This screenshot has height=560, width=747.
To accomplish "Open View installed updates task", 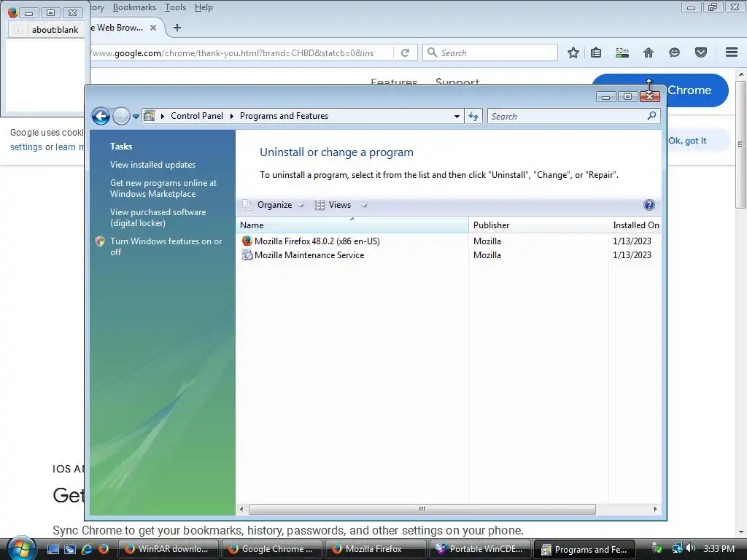I will [x=153, y=165].
